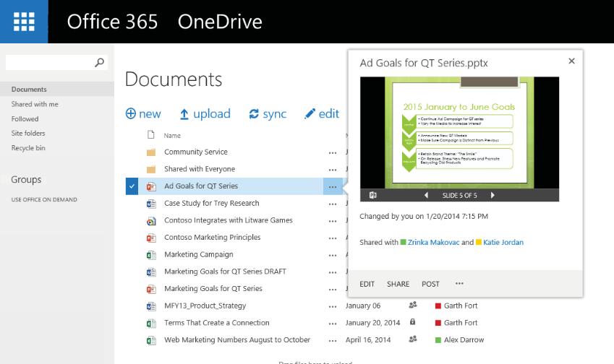Image resolution: width=614 pixels, height=364 pixels.
Task: Close the Ad Goals preview callout
Action: tap(572, 61)
